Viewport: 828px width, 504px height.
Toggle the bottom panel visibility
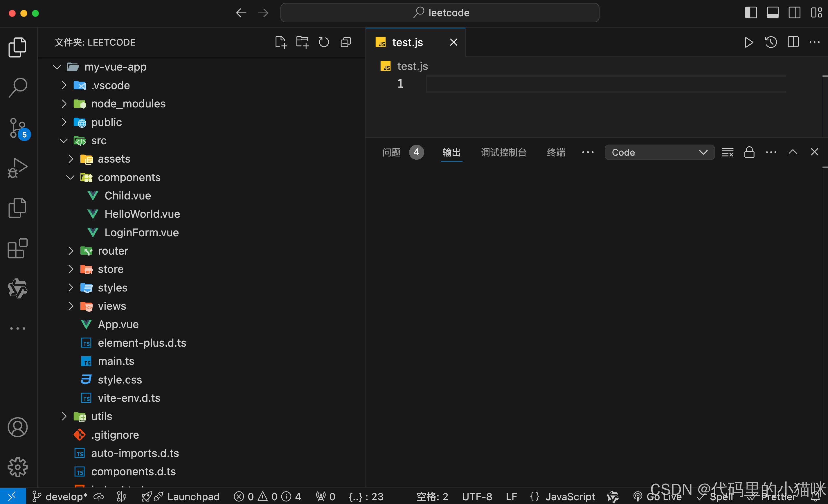(773, 13)
